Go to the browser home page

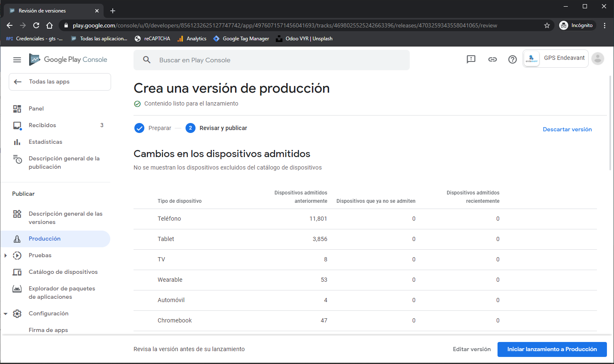(x=50, y=25)
